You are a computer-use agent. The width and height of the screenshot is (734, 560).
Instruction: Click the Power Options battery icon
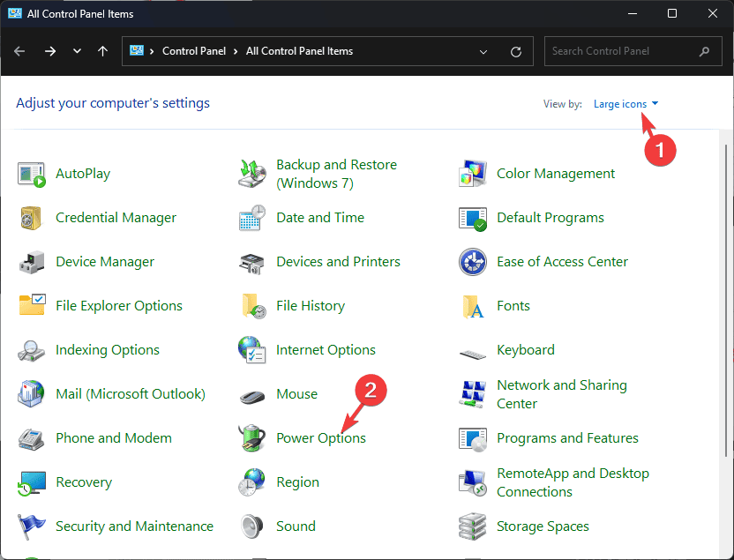[x=251, y=438]
